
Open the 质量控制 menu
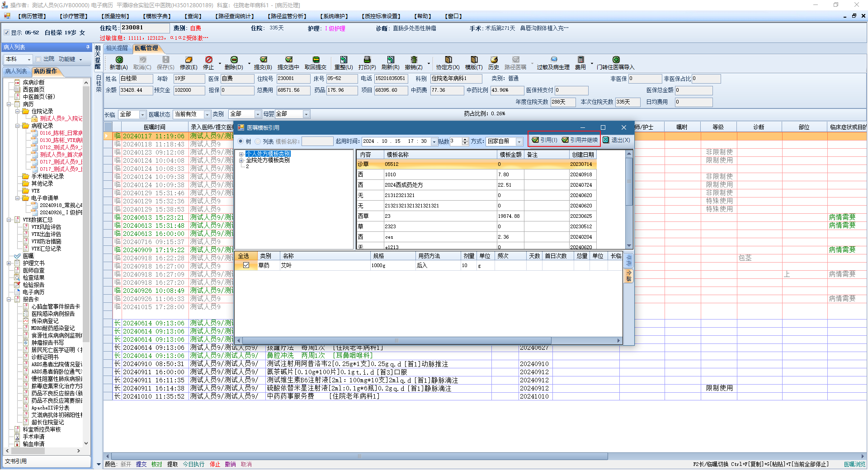point(115,16)
